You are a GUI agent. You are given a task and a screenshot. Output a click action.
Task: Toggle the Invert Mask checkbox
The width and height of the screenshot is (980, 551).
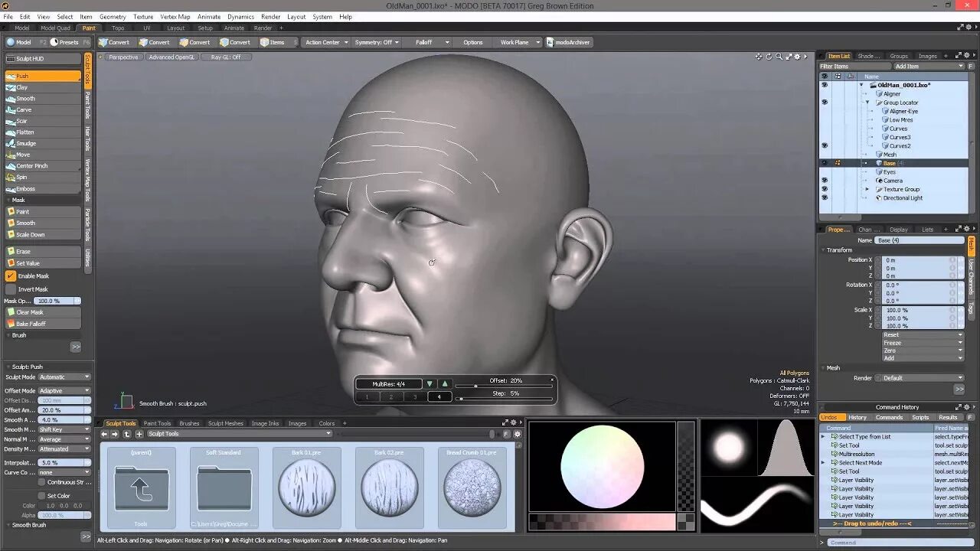coord(11,289)
